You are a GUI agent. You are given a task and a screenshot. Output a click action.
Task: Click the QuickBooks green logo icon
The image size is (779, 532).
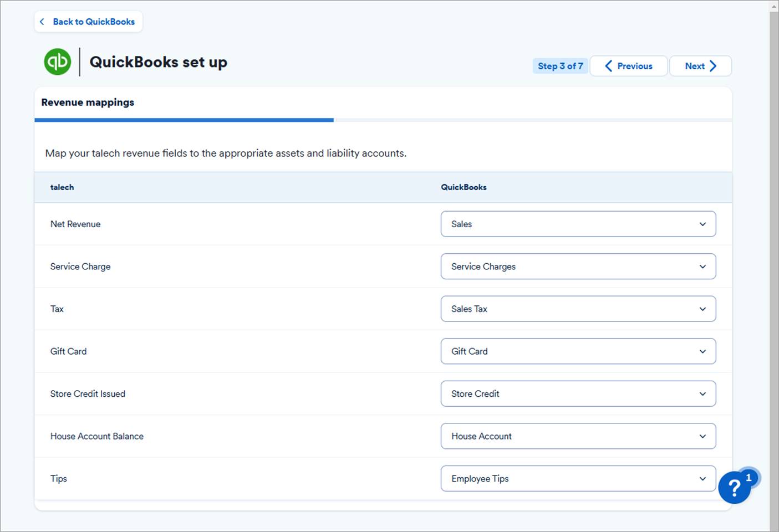click(58, 62)
